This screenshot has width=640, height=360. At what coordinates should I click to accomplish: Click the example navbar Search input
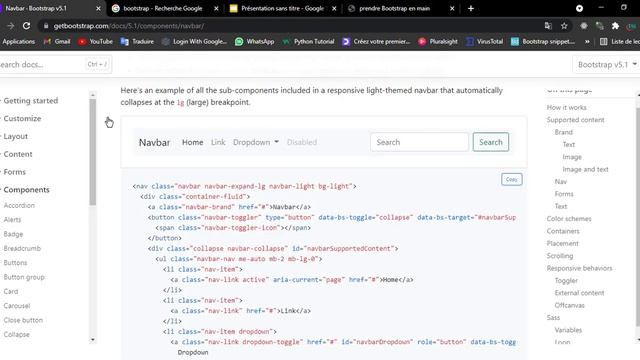[419, 142]
